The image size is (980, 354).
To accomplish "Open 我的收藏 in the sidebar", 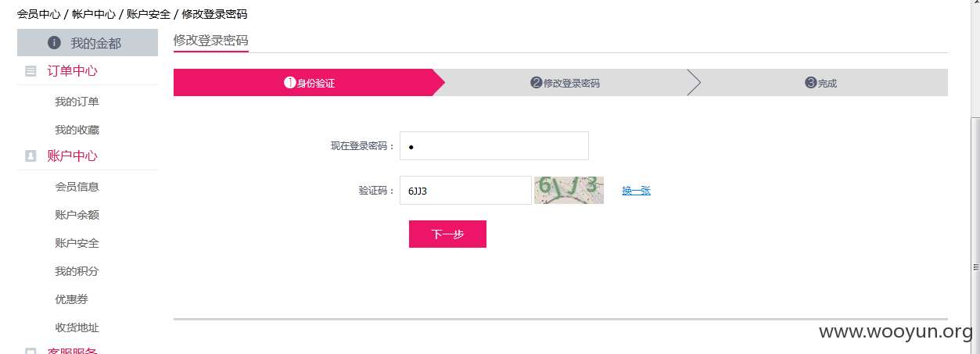I will click(77, 130).
